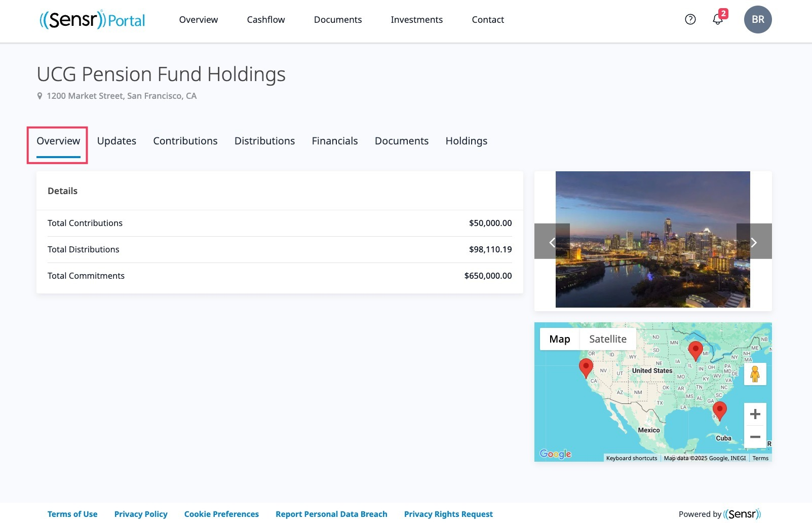Show the previous photo in carousel
The width and height of the screenshot is (812, 523).
[552, 242]
